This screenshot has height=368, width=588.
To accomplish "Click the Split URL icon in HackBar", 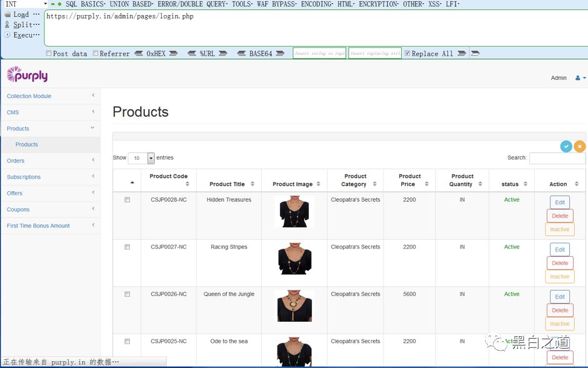I will pyautogui.click(x=7, y=25).
